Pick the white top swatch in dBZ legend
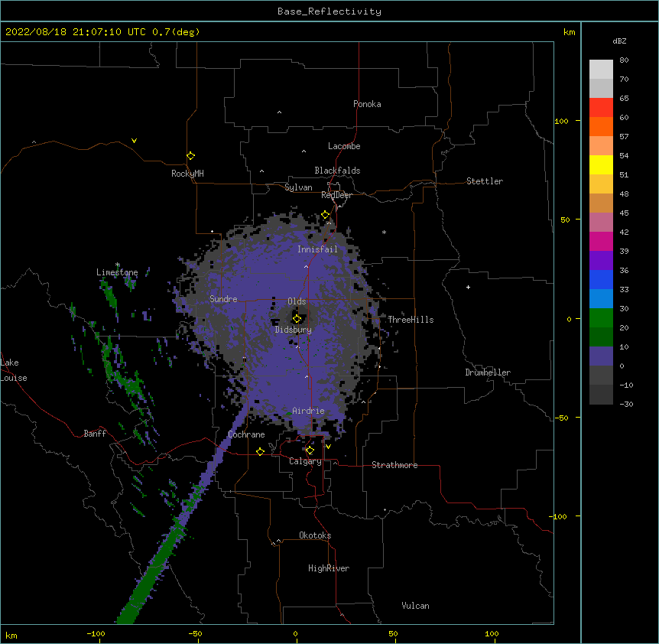 pyautogui.click(x=601, y=69)
